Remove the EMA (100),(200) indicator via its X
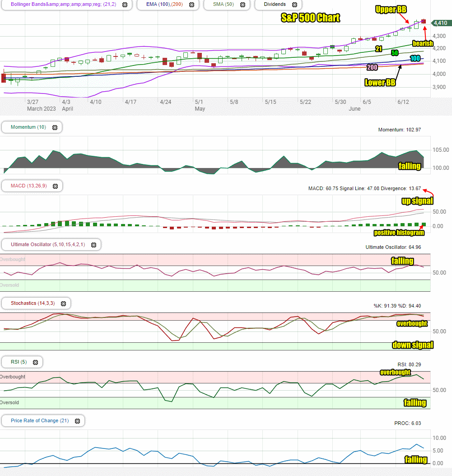The width and height of the screenshot is (452, 476). pyautogui.click(x=191, y=5)
